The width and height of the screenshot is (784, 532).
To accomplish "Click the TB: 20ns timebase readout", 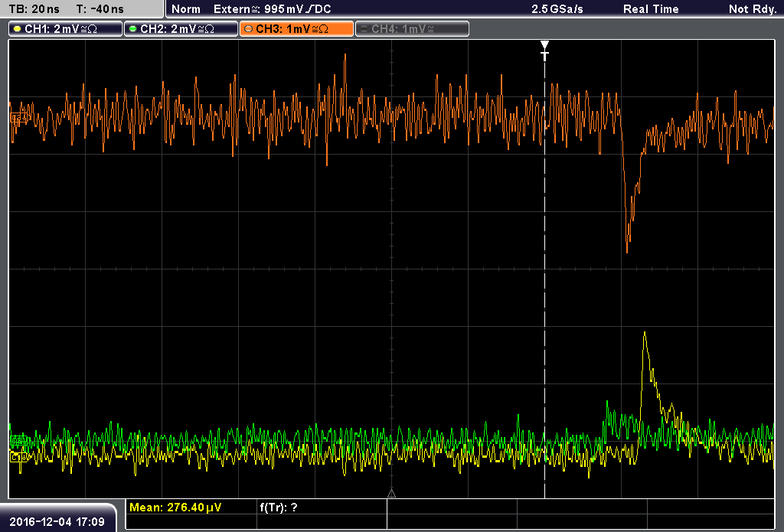I will click(x=34, y=9).
